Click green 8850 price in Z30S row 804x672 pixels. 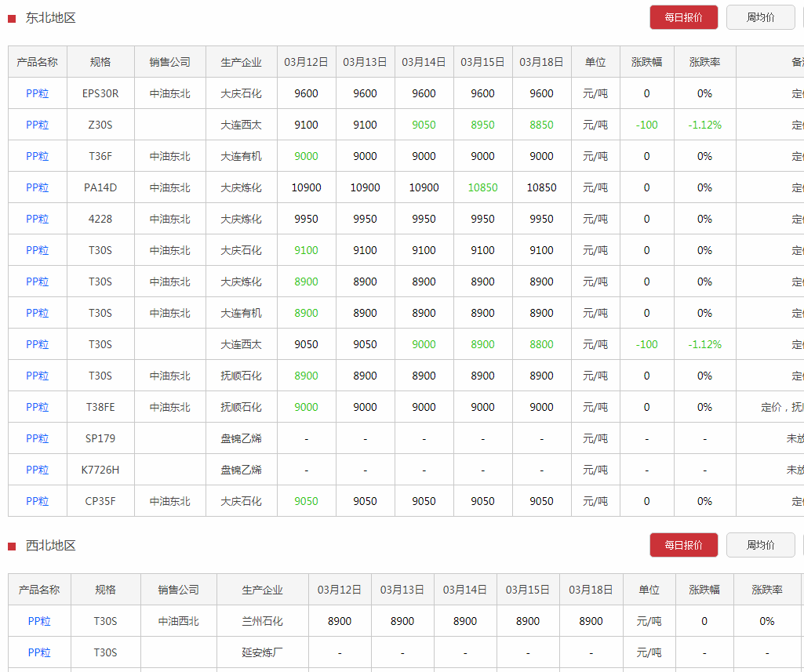click(x=542, y=125)
